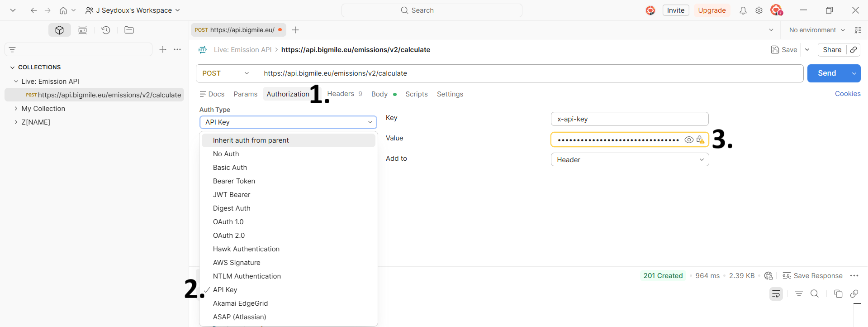Show the API key value

click(689, 140)
